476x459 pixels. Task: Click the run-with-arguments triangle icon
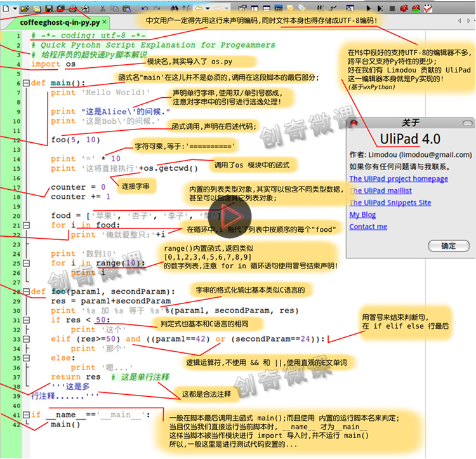[380, 8]
